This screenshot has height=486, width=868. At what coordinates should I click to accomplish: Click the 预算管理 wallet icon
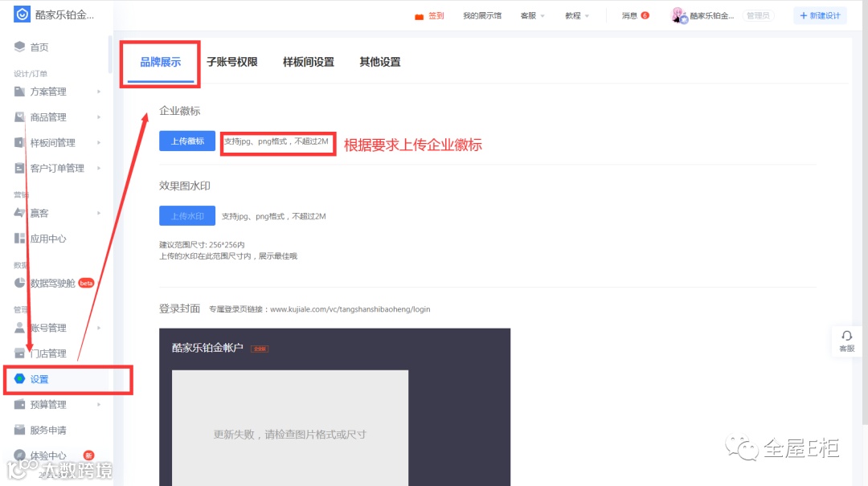[x=20, y=404]
